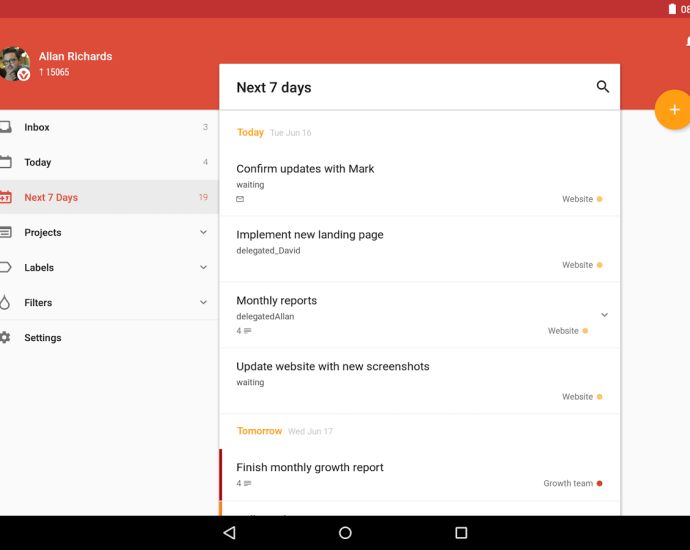The width and height of the screenshot is (690, 550).
Task: Click Next 7 Days count badge 19
Action: (x=203, y=197)
